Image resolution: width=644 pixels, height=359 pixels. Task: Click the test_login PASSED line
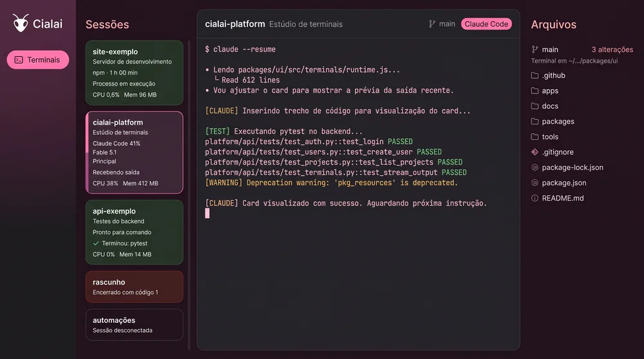click(x=309, y=142)
